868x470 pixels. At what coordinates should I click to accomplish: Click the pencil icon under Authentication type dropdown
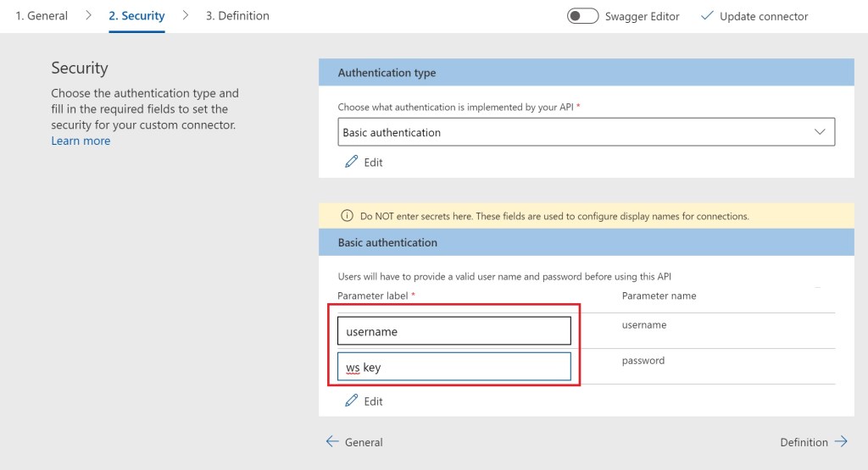(x=352, y=162)
